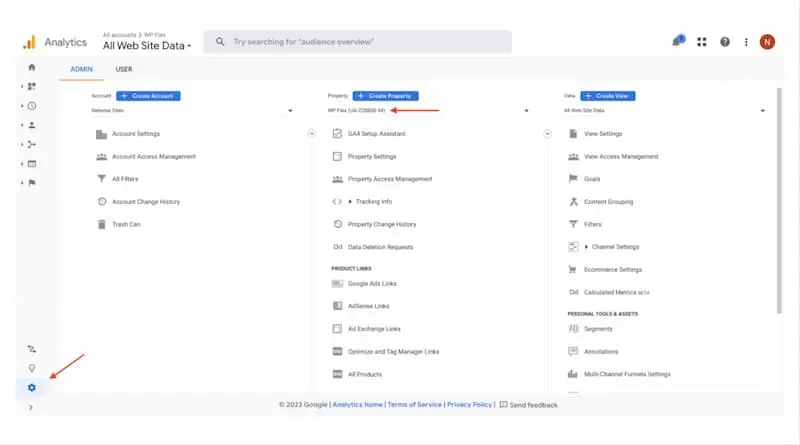The height and width of the screenshot is (445, 800).
Task: Open the Conversions flag icon in sidebar
Action: pyautogui.click(x=32, y=183)
